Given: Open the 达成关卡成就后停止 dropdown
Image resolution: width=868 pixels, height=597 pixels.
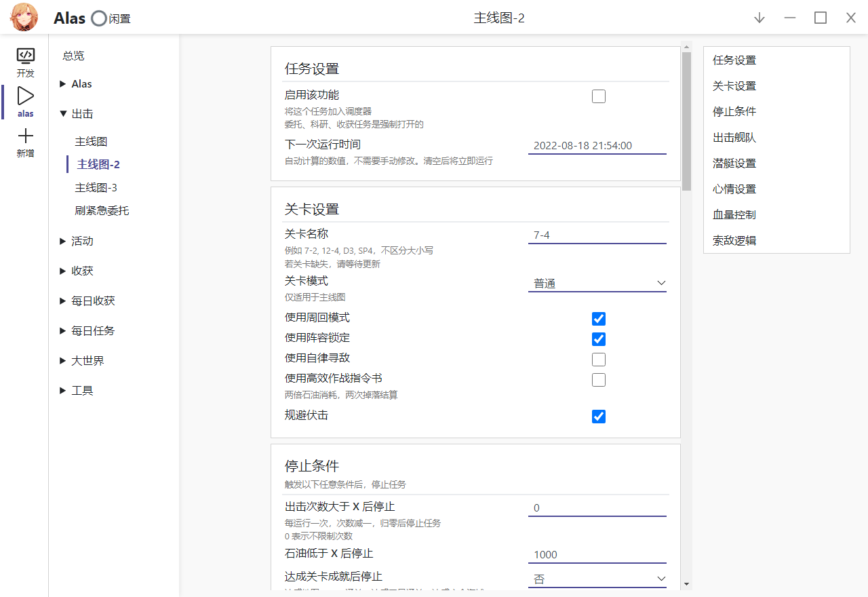Looking at the screenshot, I should coord(597,579).
